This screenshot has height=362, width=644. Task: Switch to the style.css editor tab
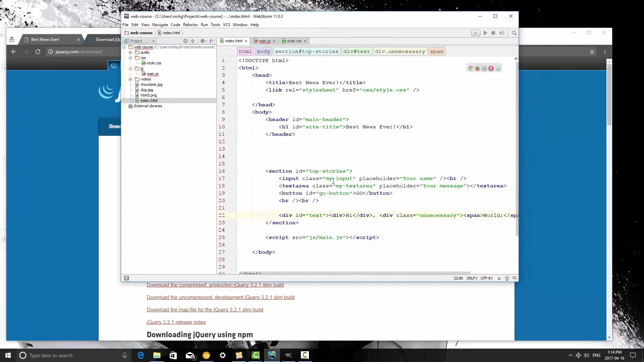293,41
